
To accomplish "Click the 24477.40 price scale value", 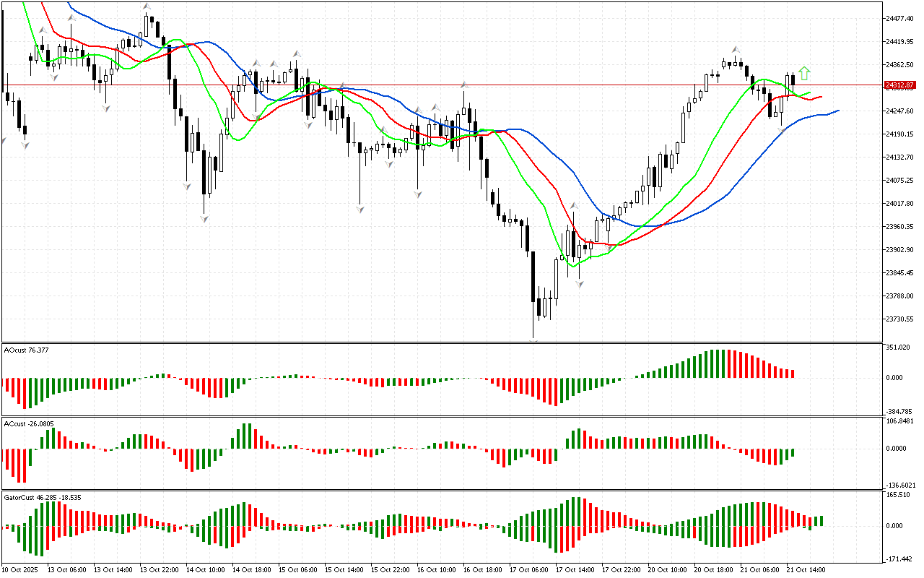I will 899,18.
